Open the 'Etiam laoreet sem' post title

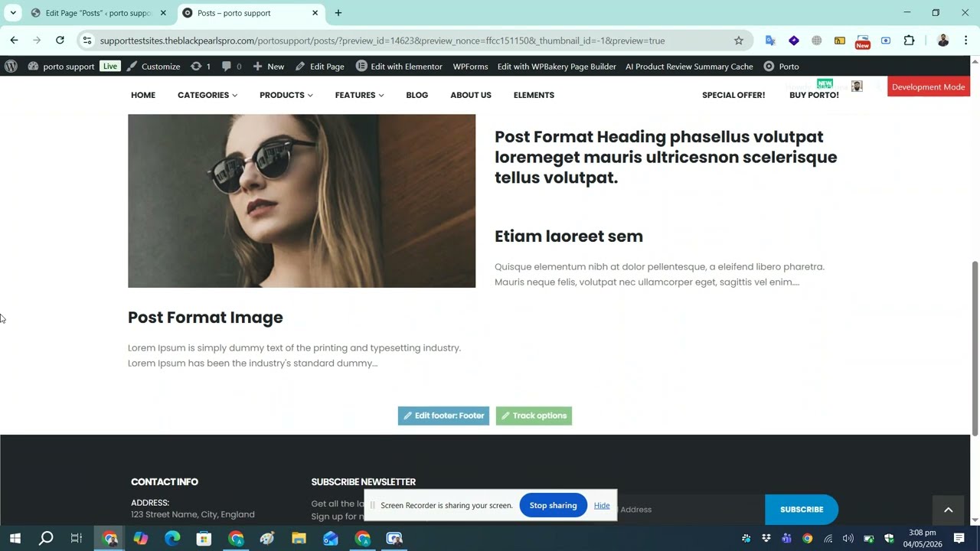pyautogui.click(x=569, y=236)
